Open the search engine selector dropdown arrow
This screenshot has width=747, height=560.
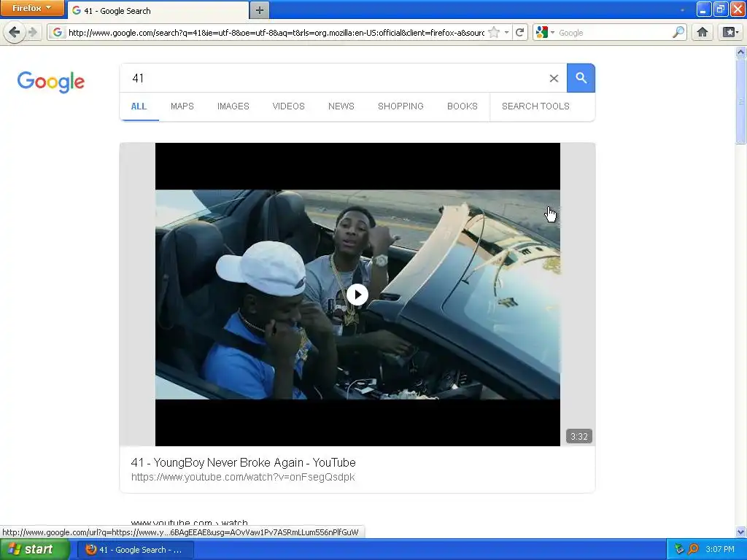(x=553, y=32)
